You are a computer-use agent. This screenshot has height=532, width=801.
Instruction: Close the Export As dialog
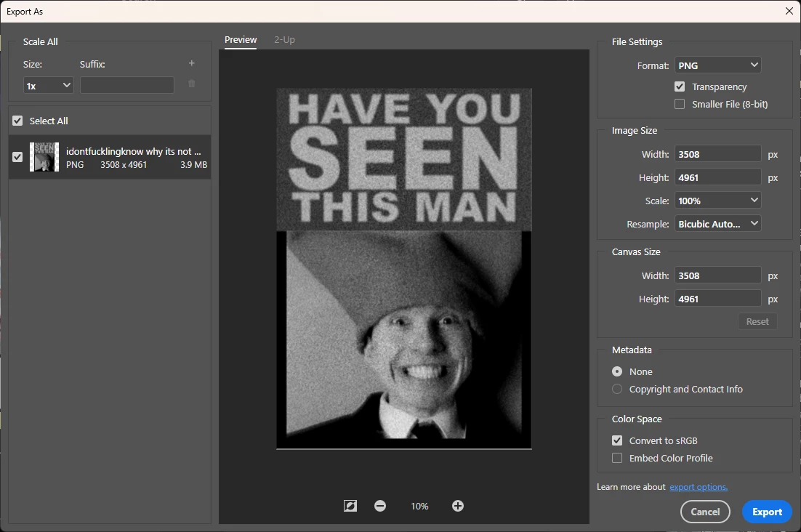[x=789, y=11]
